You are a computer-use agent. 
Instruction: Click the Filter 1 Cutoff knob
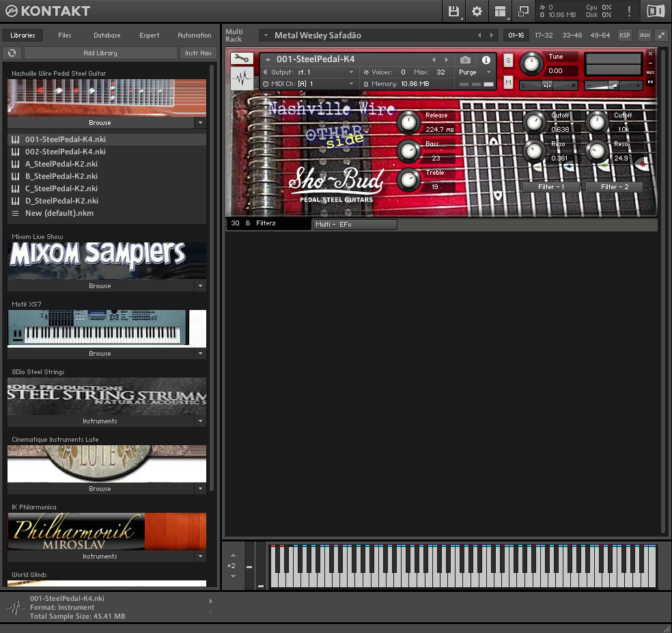click(x=534, y=123)
